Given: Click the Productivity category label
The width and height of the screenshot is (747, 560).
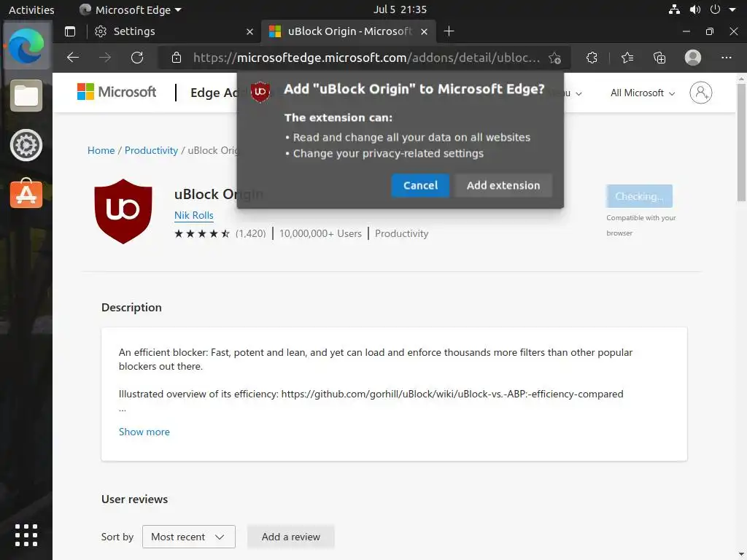Looking at the screenshot, I should (402, 233).
